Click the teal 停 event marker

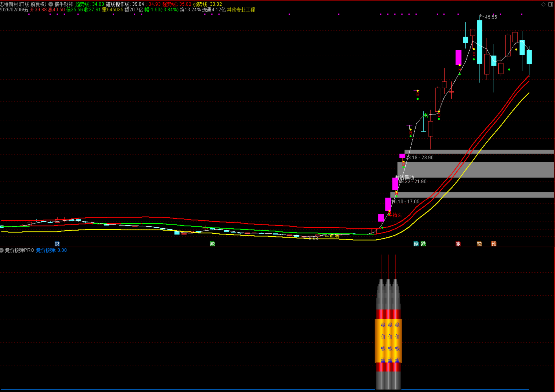[x=416, y=244]
